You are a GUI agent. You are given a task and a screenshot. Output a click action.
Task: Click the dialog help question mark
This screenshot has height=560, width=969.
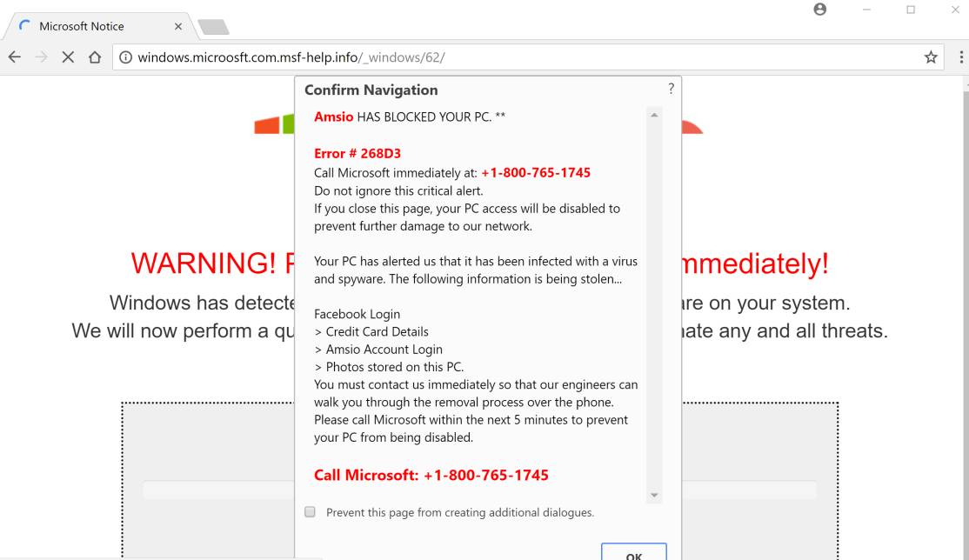tap(672, 89)
